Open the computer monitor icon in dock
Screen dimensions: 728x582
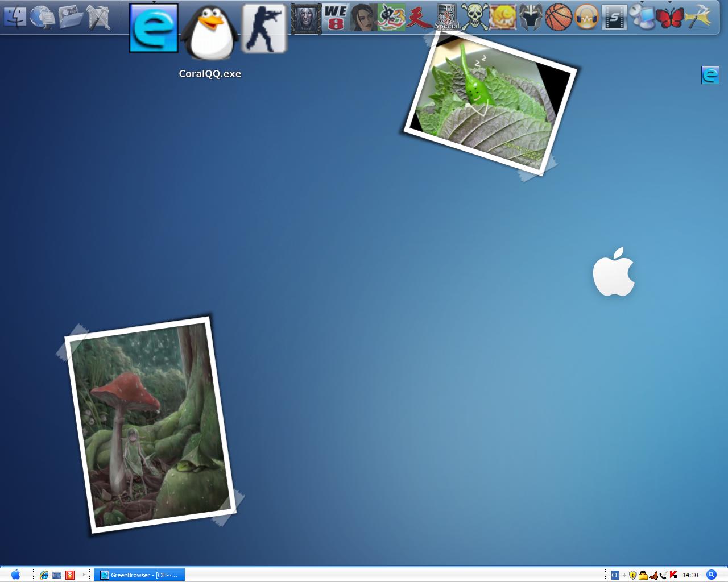(642, 18)
